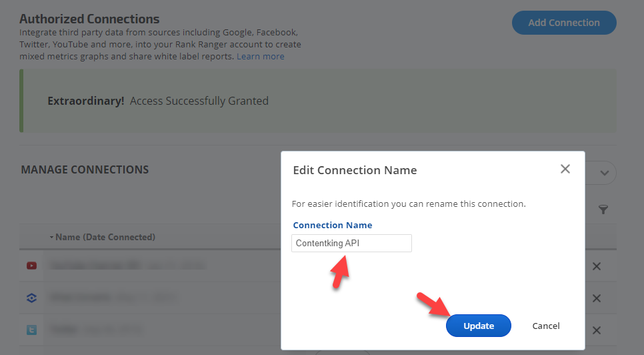Remove the Twitter connection with its X
The image size is (644, 355).
pos(597,330)
